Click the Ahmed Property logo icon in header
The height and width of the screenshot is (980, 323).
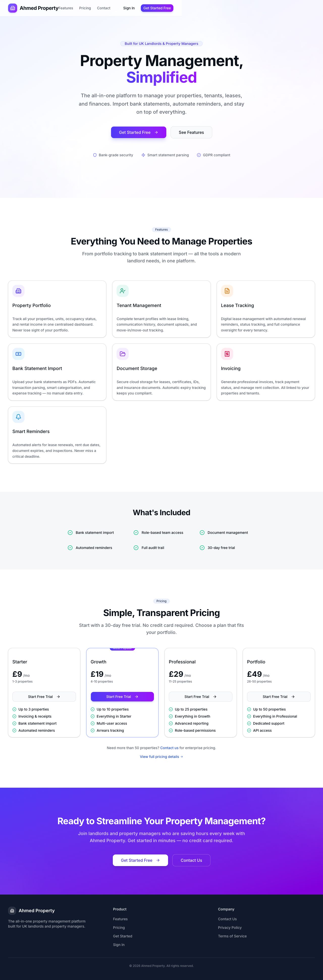(13, 8)
